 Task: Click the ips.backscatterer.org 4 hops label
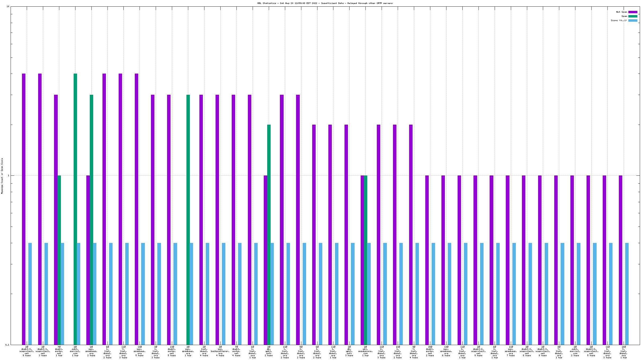coord(220,351)
